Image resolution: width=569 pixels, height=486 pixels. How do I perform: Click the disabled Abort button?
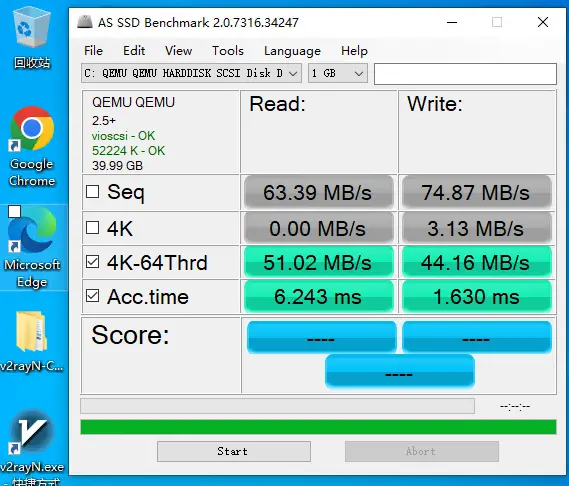click(x=422, y=452)
